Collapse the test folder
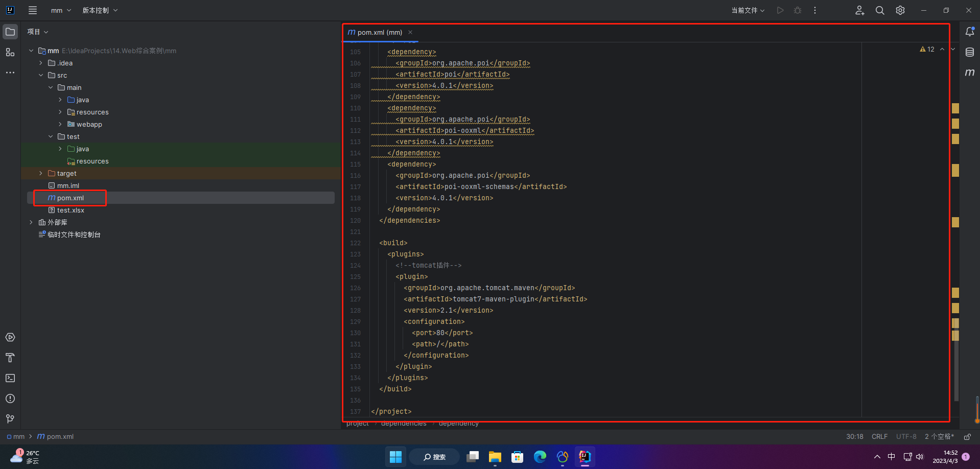980x469 pixels. [x=51, y=136]
